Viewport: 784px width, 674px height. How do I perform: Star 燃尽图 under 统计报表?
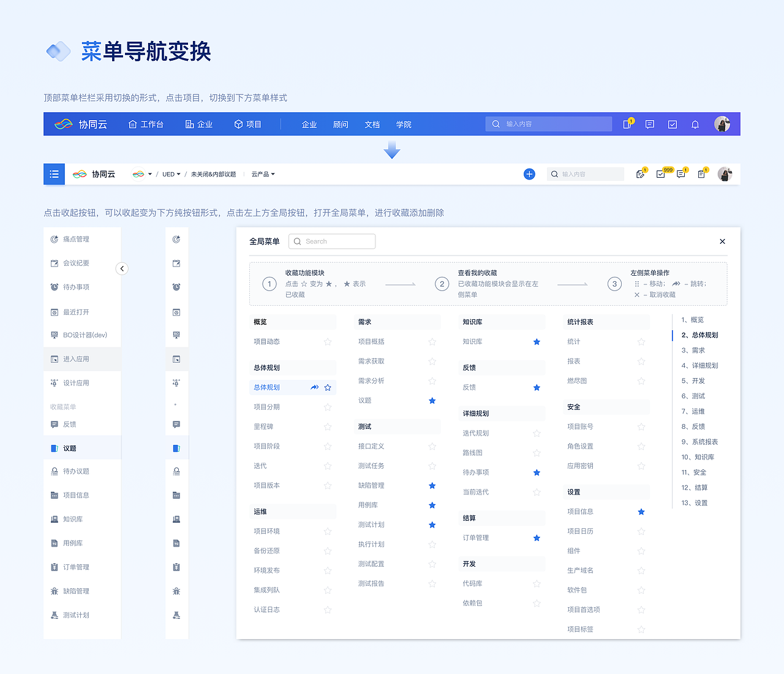click(x=641, y=381)
